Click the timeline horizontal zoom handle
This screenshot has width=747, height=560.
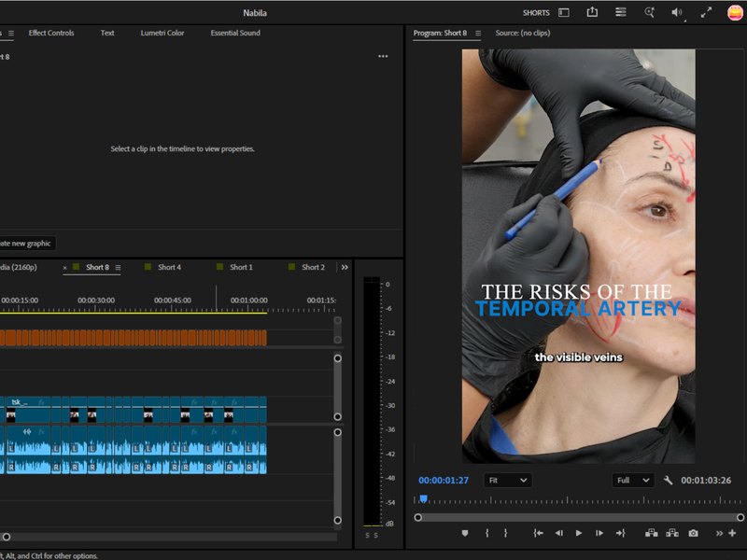click(x=7, y=538)
